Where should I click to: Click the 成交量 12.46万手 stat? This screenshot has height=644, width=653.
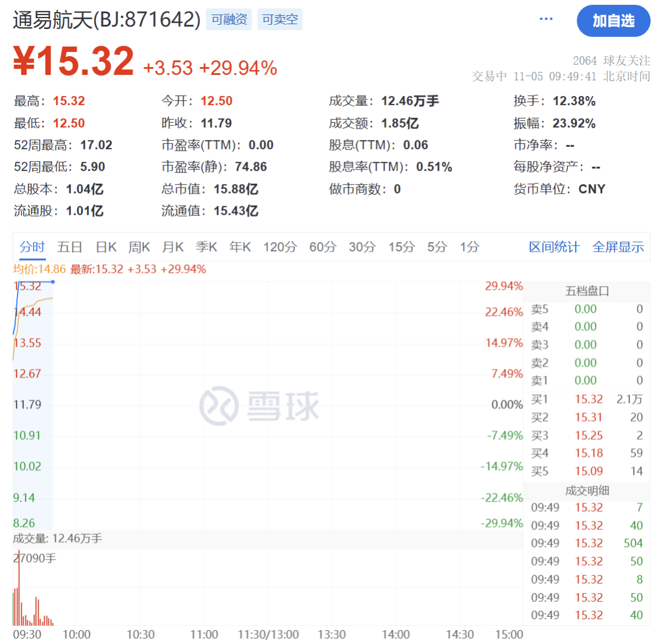383,101
